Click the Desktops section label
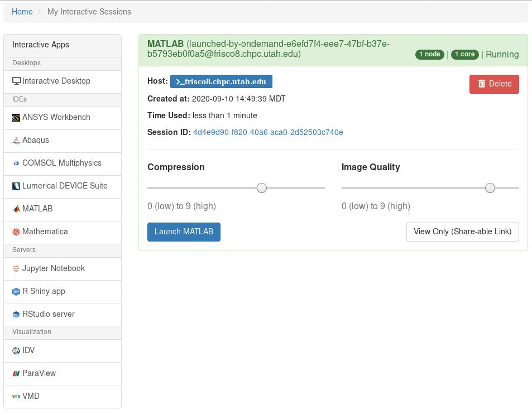The image size is (532, 415). point(26,63)
